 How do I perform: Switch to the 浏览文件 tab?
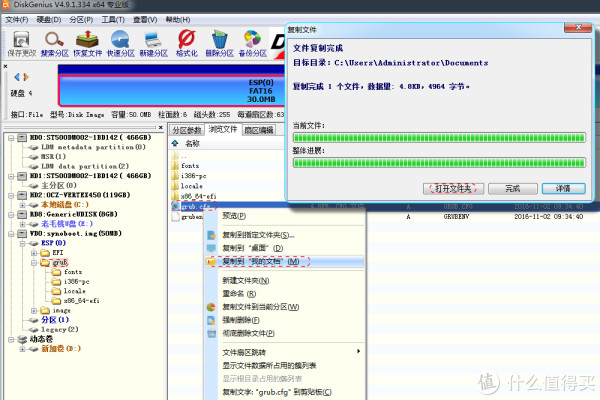[x=223, y=129]
